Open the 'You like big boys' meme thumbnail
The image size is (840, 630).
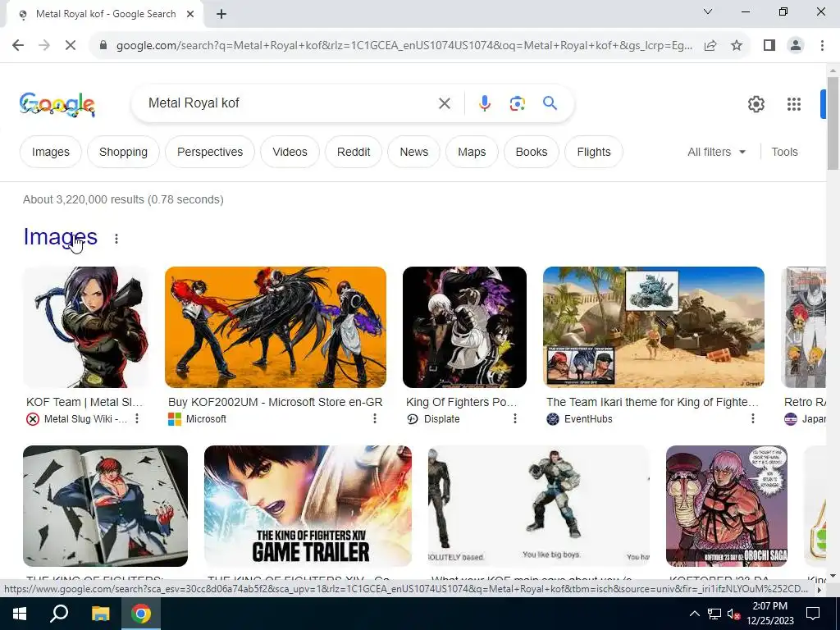[x=539, y=506]
